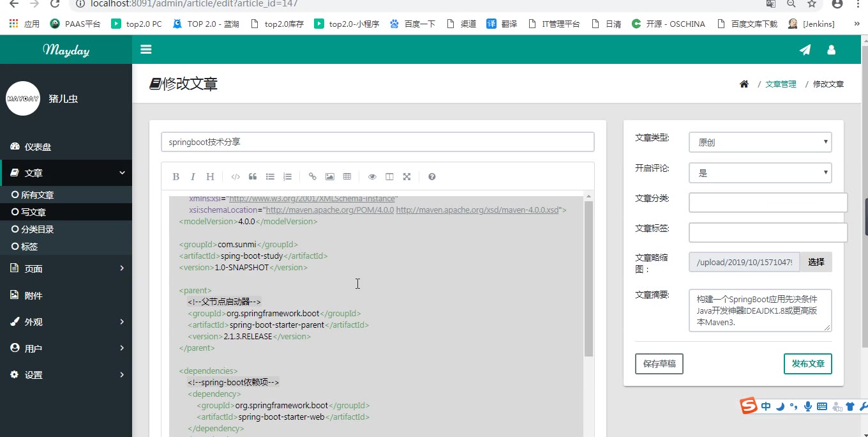Expand the 用户 sidebar menu

66,348
